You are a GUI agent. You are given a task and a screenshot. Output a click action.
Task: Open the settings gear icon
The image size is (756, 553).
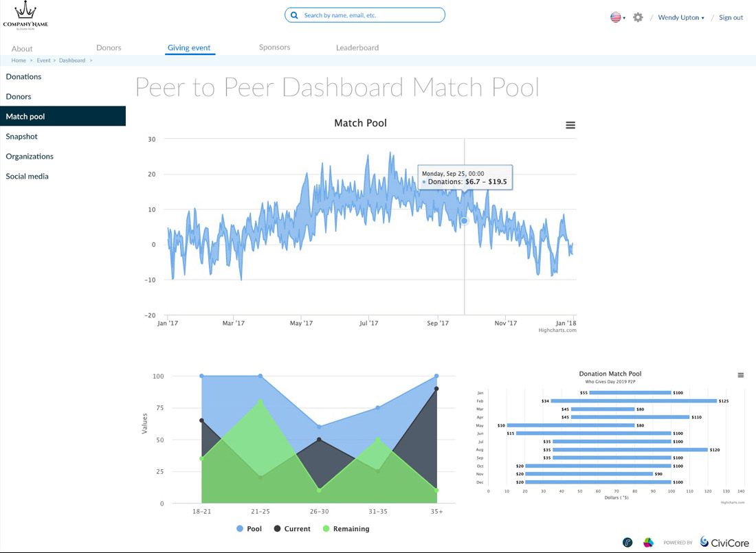point(638,17)
